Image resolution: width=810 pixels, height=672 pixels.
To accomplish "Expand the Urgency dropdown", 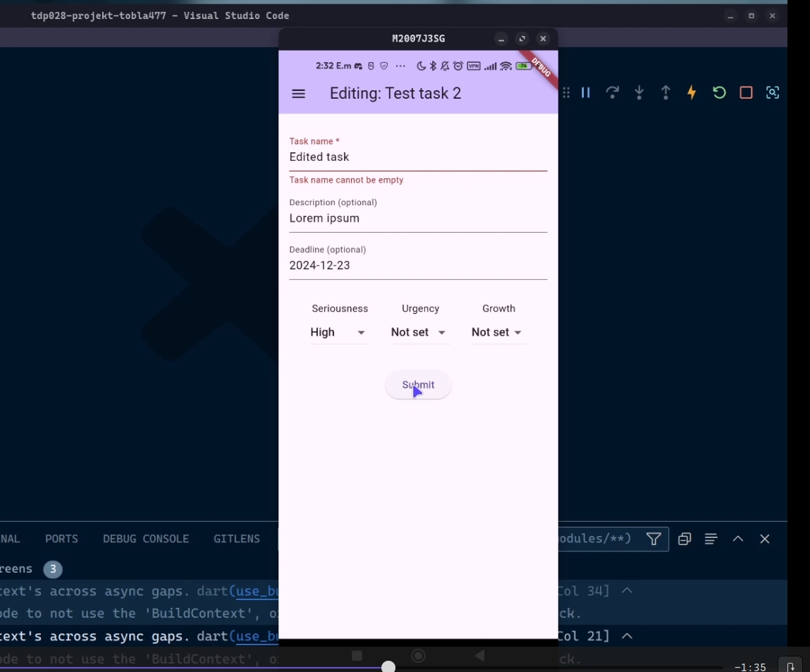I will 419,332.
